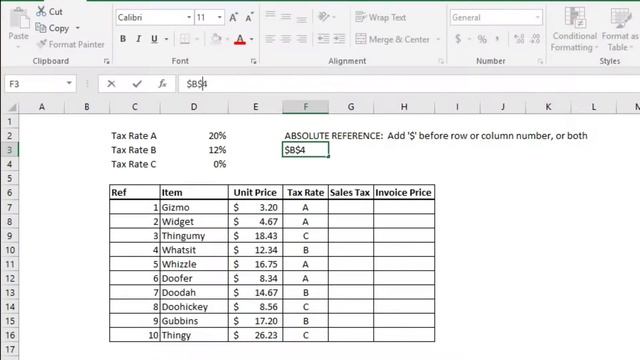Apply Percent Style format
The width and height of the screenshot is (640, 360).
click(x=482, y=39)
